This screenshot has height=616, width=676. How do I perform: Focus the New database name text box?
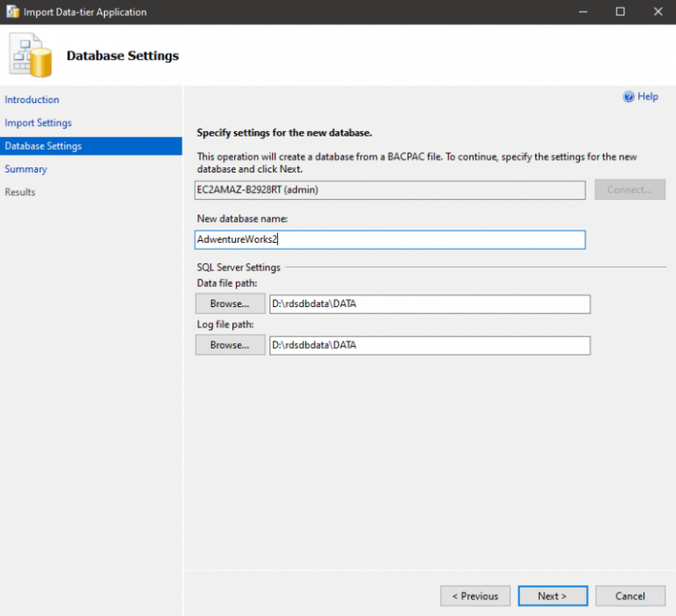pyautogui.click(x=390, y=239)
